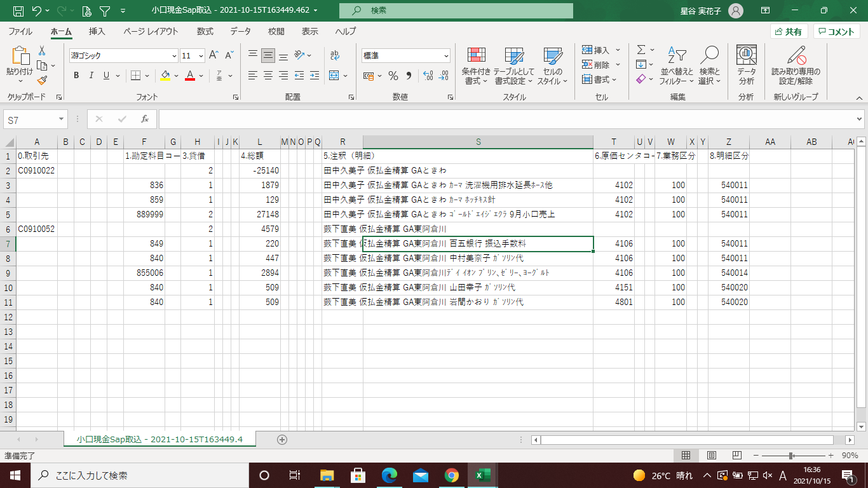Toggle italic formatting

[x=92, y=76]
